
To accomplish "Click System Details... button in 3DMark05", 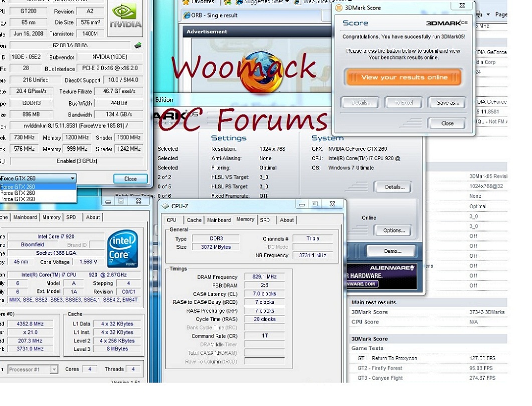I will (x=394, y=187).
